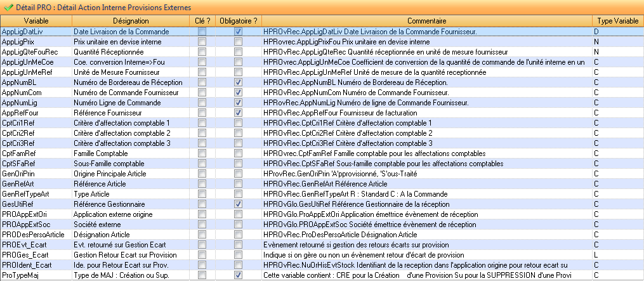Image resolution: width=644 pixels, height=281 pixels.
Task: Uncheck Obligatoire for GesUtiRef row
Action: coord(238,204)
